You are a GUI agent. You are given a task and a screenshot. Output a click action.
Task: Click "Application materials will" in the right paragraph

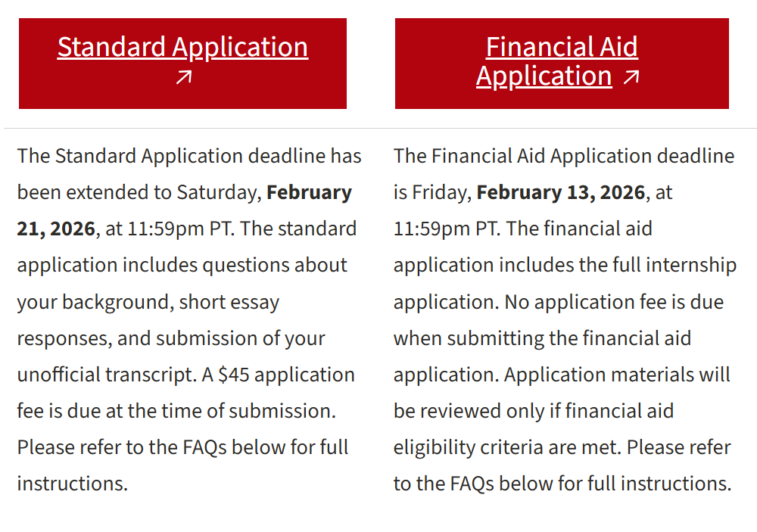(617, 375)
